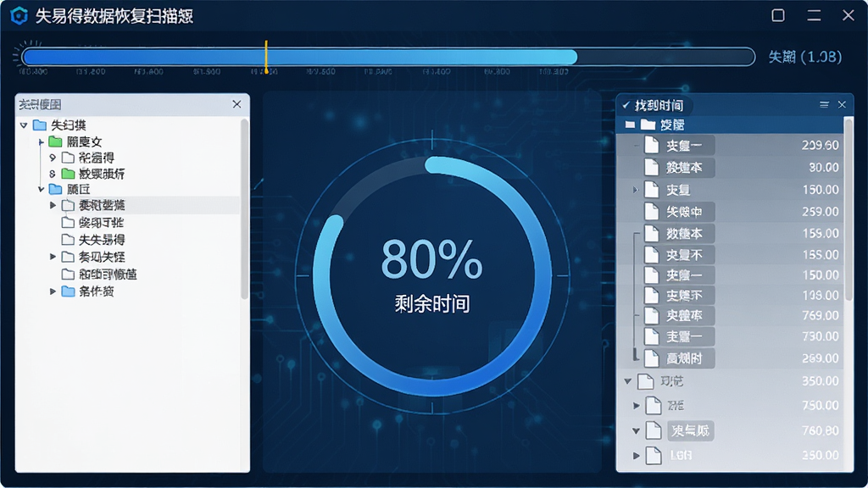This screenshot has height=488, width=868.
Task: Click the 730.00 value cell
Action: (x=821, y=336)
